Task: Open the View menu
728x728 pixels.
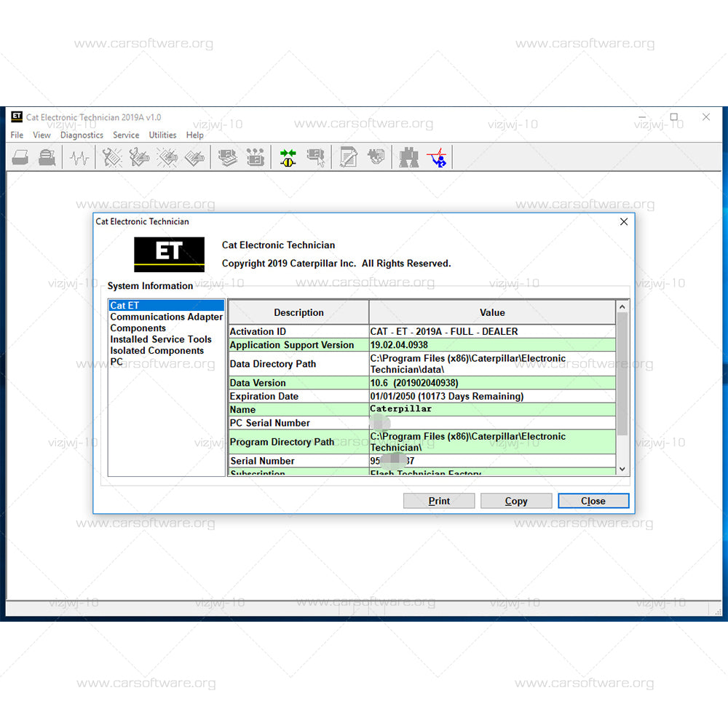Action: [x=41, y=135]
